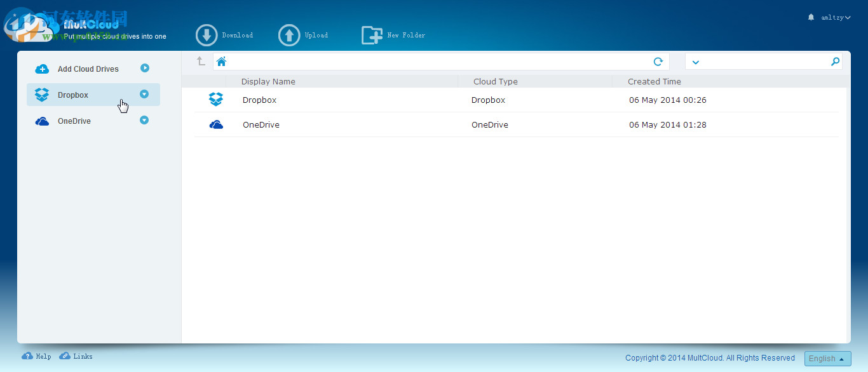Screen dimensions: 868x372
Task: Refresh the file list
Action: coord(658,61)
